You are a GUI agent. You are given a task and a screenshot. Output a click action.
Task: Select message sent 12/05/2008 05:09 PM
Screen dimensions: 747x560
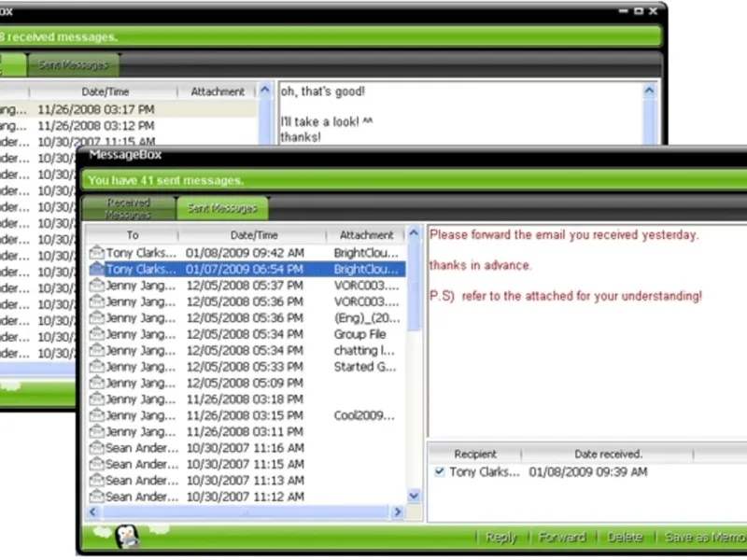point(247,383)
